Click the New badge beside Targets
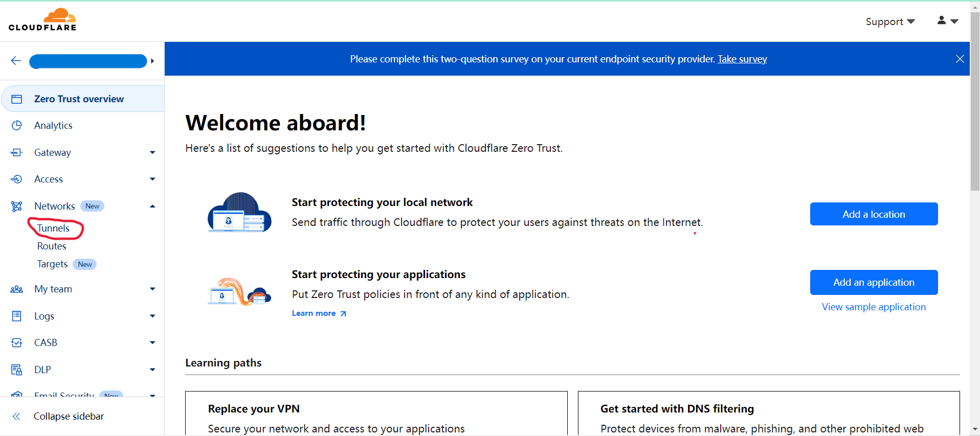The width and height of the screenshot is (980, 436). [x=85, y=264]
